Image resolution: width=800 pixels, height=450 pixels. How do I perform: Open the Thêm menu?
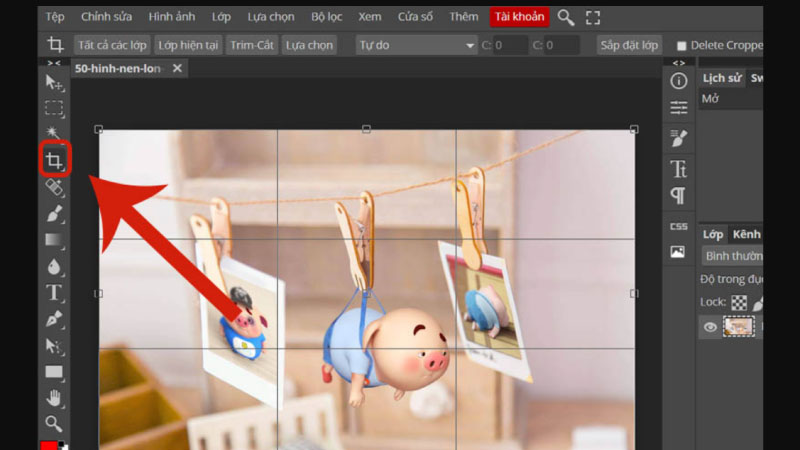click(464, 17)
